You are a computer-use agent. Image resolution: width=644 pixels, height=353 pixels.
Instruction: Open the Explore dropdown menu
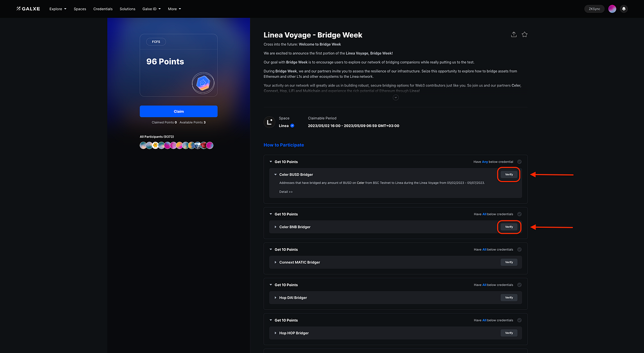coord(58,9)
